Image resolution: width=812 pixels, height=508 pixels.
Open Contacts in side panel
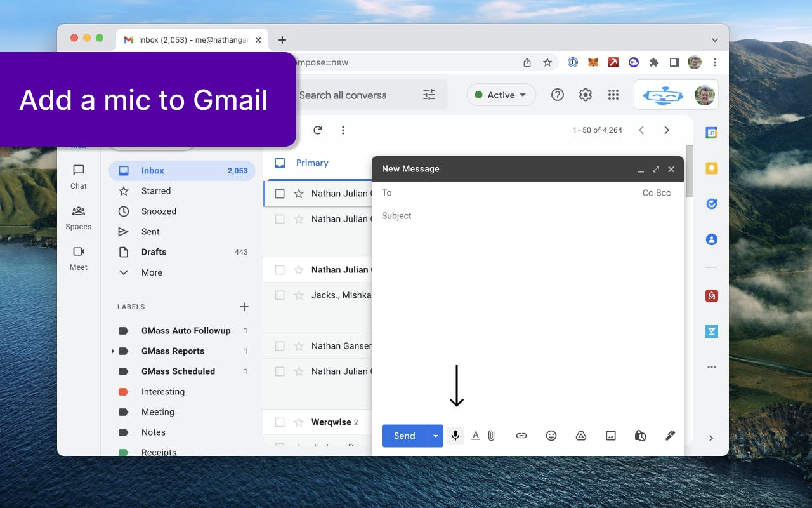pyautogui.click(x=712, y=239)
